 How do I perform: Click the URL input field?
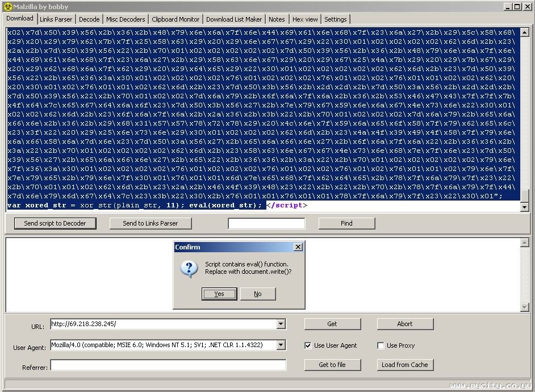(x=164, y=324)
